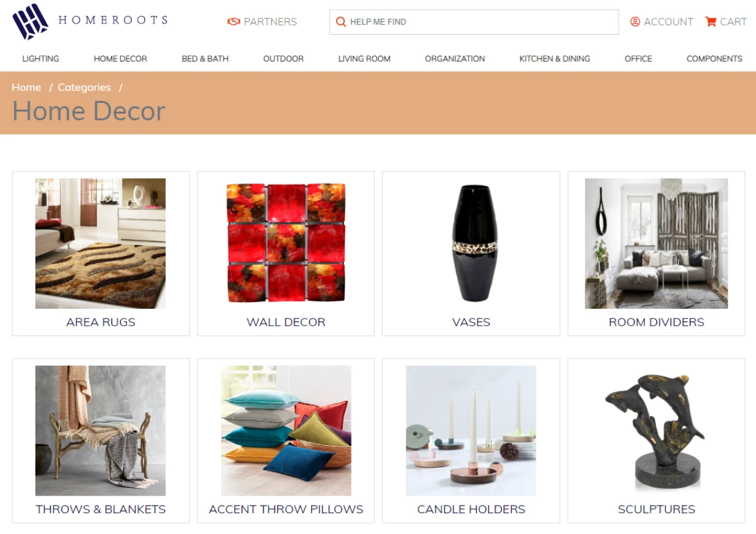The image size is (756, 534).
Task: Click the HomeRoots logo icon
Action: [30, 21]
